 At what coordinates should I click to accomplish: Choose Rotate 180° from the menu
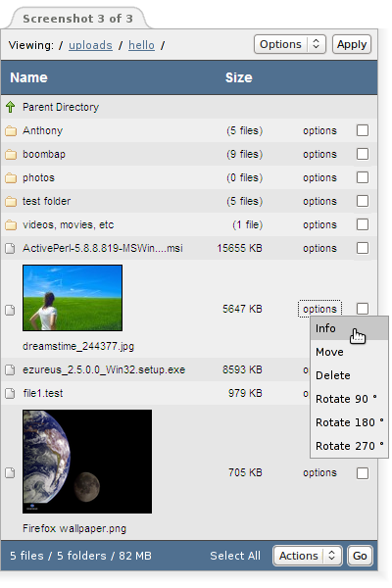coord(349,422)
